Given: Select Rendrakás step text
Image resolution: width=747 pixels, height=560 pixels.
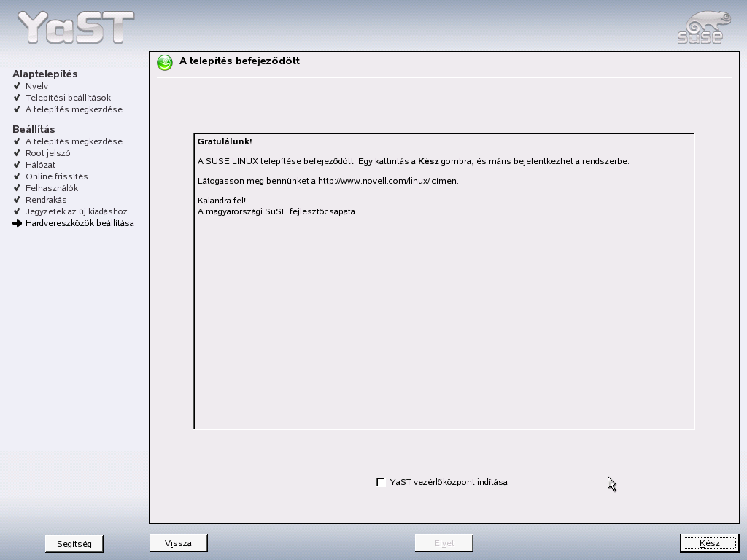Looking at the screenshot, I should [x=46, y=200].
